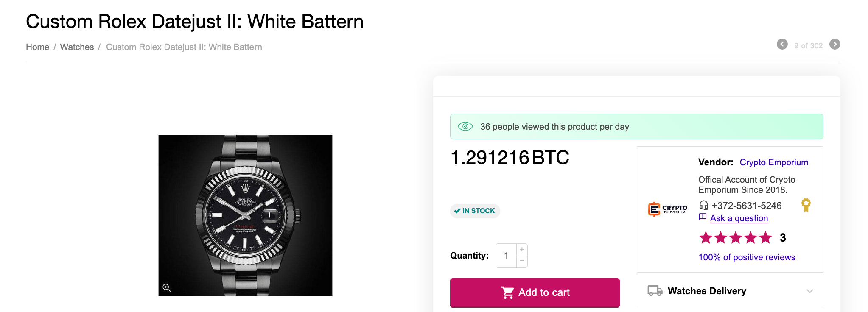Go to Home via breadcrumb
868x312 pixels.
[38, 47]
